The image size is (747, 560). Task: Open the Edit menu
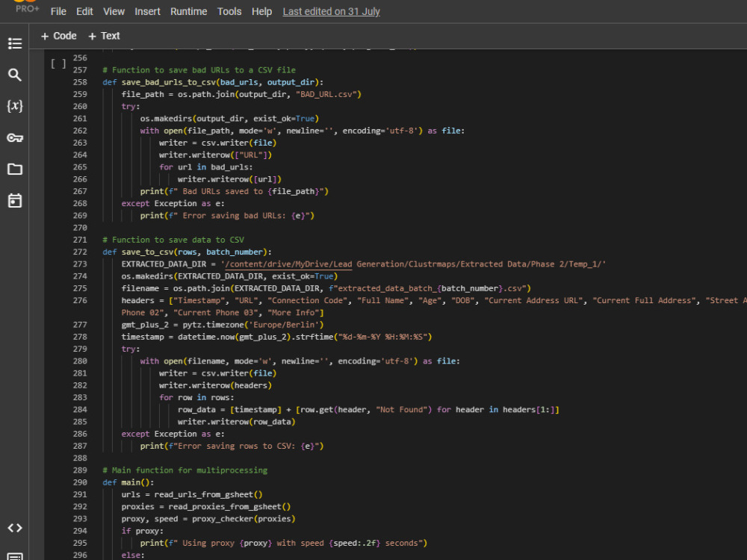(x=84, y=11)
